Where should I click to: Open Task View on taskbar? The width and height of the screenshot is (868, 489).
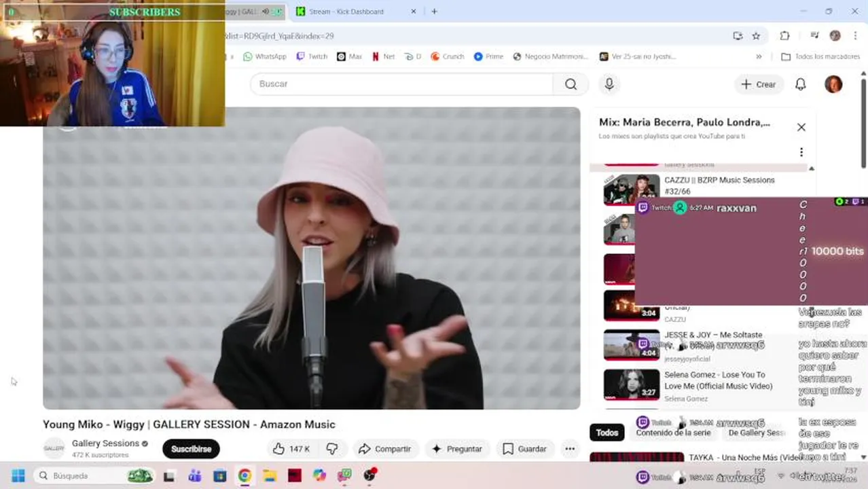pyautogui.click(x=169, y=475)
